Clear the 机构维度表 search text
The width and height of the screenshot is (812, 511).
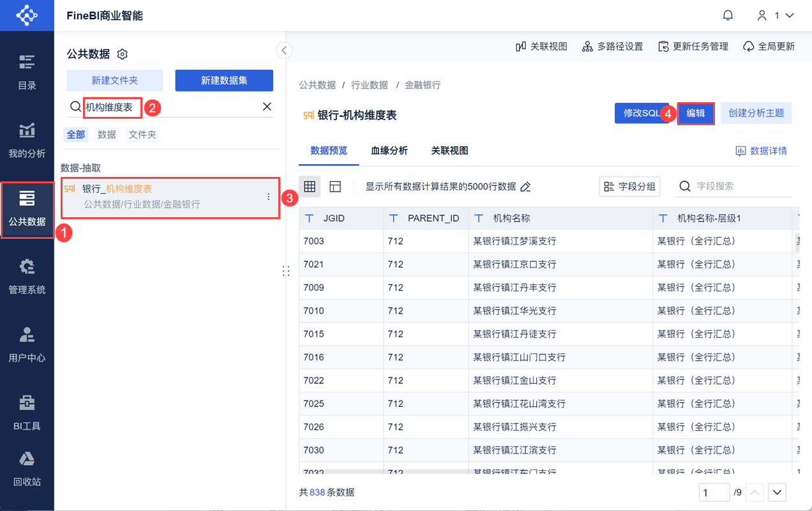click(267, 107)
